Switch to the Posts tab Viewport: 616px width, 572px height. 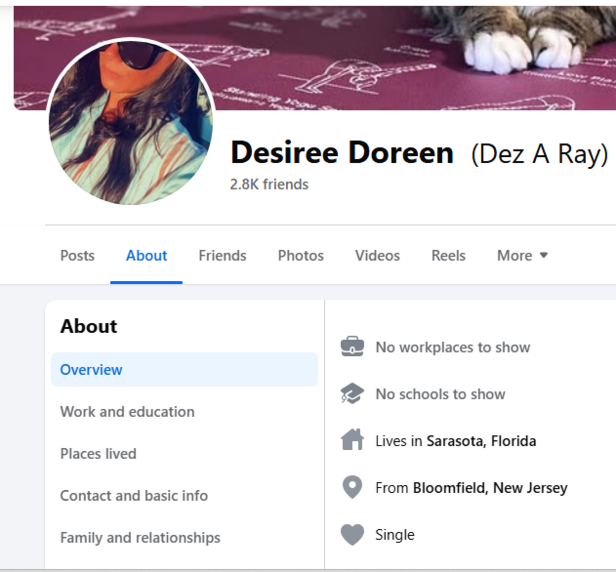tap(77, 255)
